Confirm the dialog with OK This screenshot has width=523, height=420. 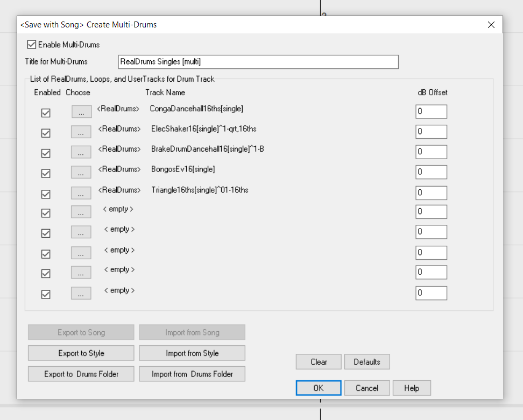pos(319,388)
